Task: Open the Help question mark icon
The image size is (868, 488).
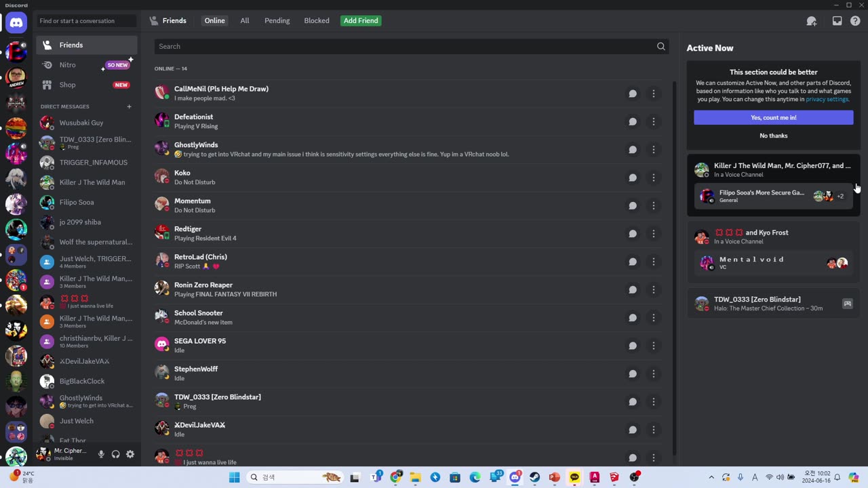Action: [855, 21]
